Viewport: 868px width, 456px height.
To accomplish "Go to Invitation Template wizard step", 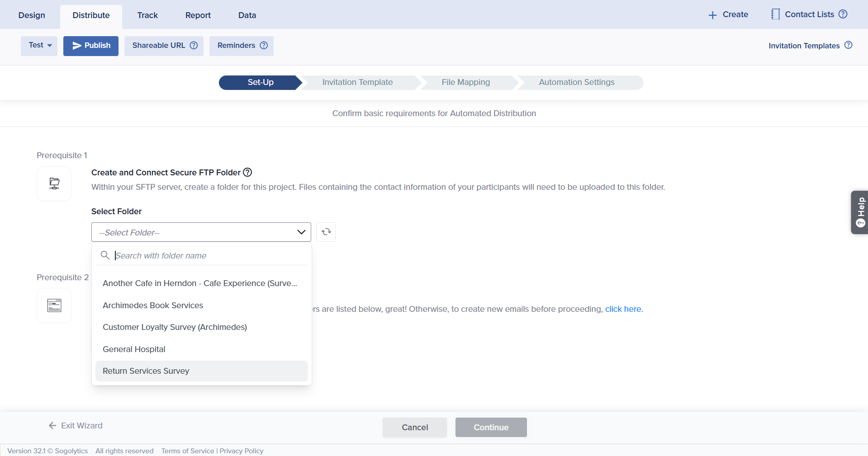I will click(x=357, y=82).
